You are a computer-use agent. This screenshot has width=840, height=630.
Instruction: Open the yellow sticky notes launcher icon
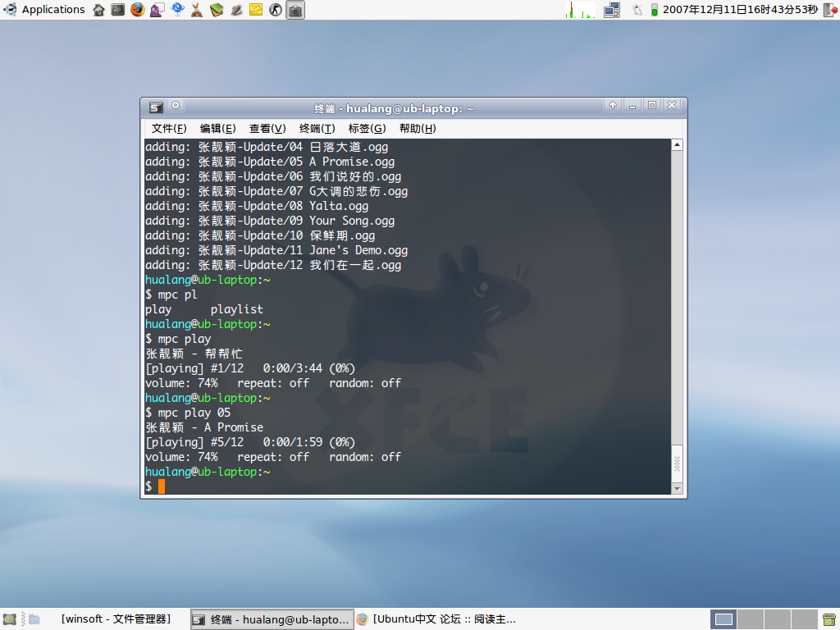point(256,10)
